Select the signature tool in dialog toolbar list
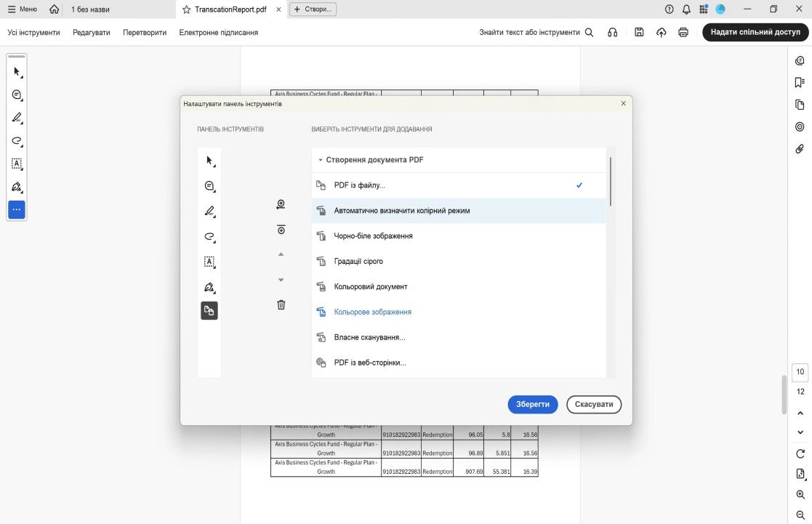812x524 pixels. click(209, 287)
